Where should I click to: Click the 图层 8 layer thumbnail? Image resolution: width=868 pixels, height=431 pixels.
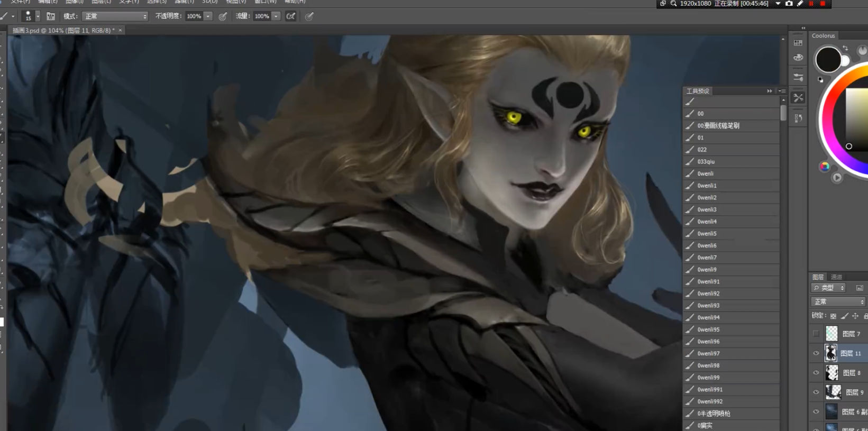click(x=832, y=373)
